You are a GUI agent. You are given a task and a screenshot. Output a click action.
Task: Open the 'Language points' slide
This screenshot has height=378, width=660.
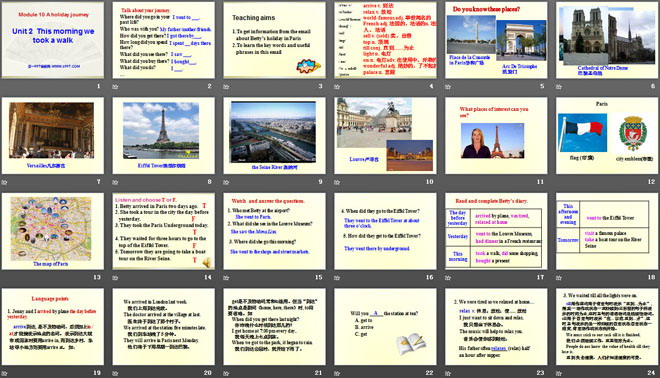(53, 327)
